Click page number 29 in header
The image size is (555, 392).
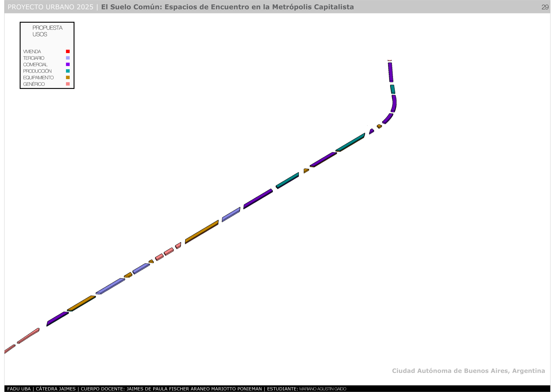[x=545, y=7]
